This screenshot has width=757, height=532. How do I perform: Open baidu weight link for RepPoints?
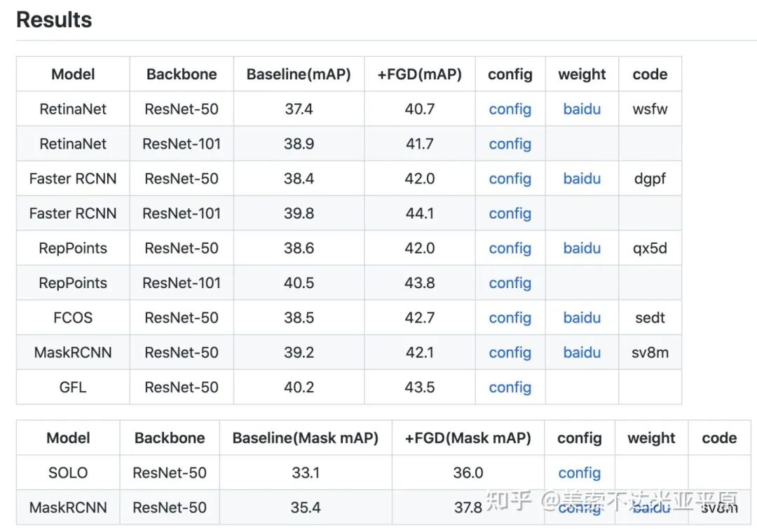[582, 248]
